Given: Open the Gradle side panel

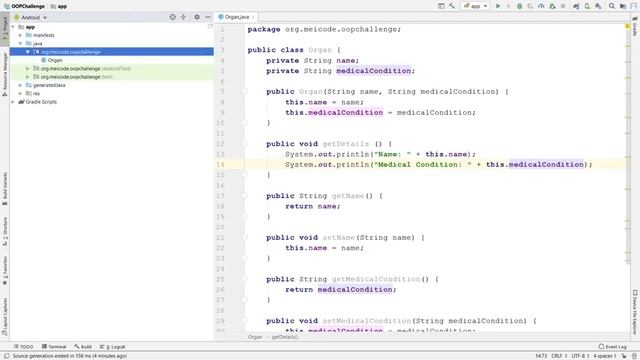Looking at the screenshot, I should [x=635, y=26].
